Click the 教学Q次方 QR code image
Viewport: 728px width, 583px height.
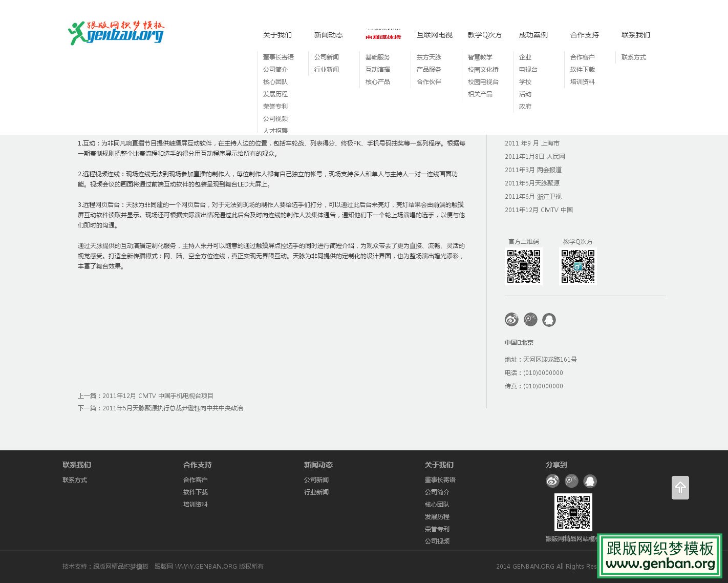point(578,266)
